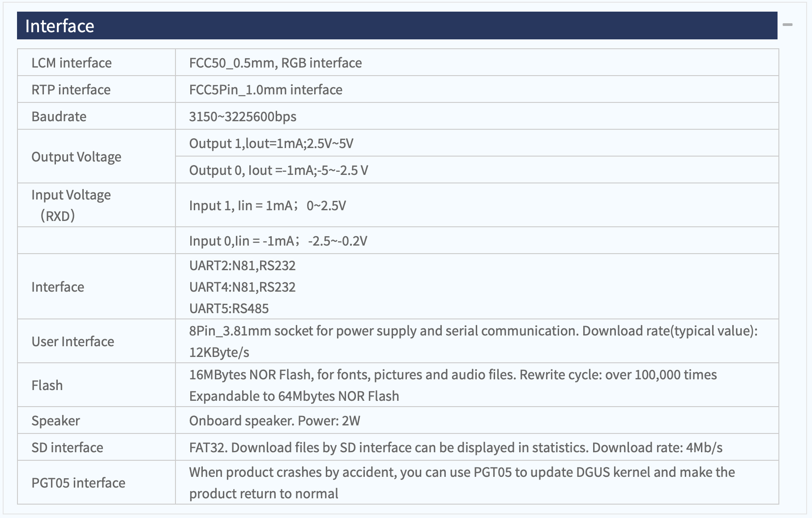
Task: Click the UART5:RS485 interface line
Action: 229,308
